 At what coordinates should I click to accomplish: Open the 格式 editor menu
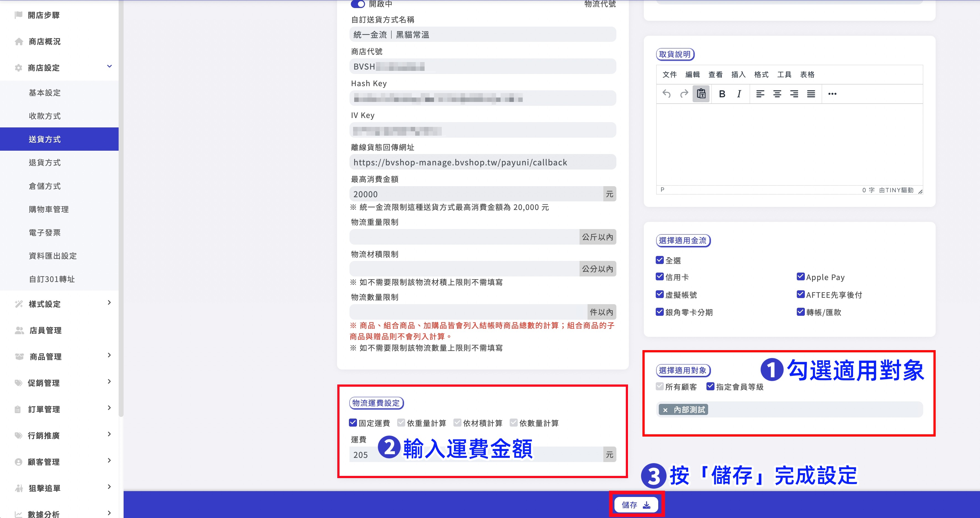click(761, 75)
